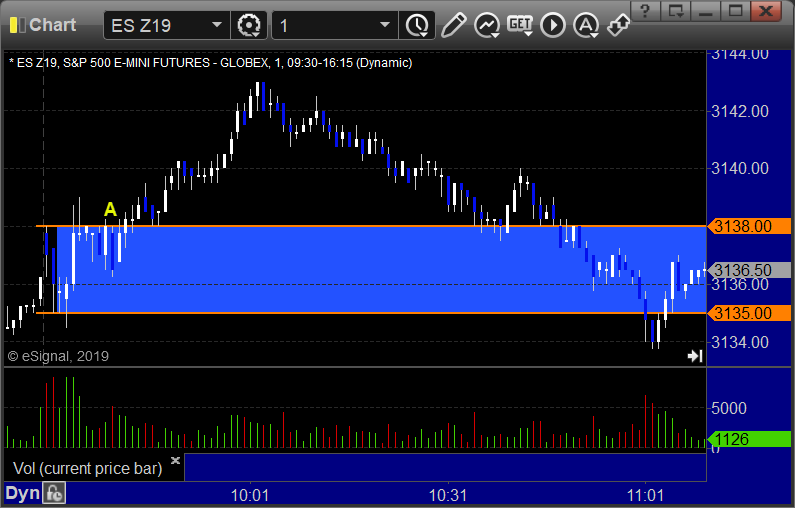The height and width of the screenshot is (508, 795).
Task: Select the 3138.00 orange price marker
Action: click(749, 226)
